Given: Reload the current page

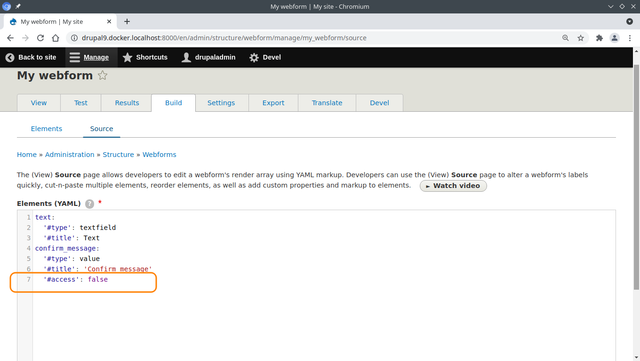Looking at the screenshot, I should click(40, 38).
